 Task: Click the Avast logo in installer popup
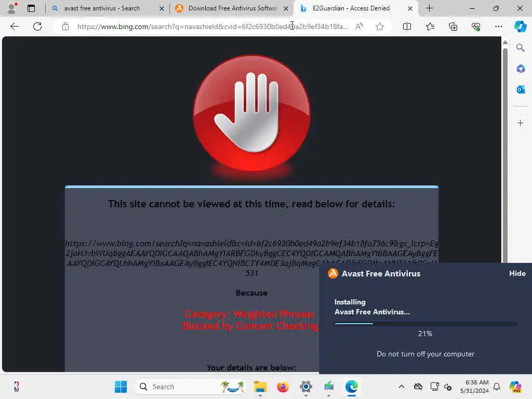(333, 273)
